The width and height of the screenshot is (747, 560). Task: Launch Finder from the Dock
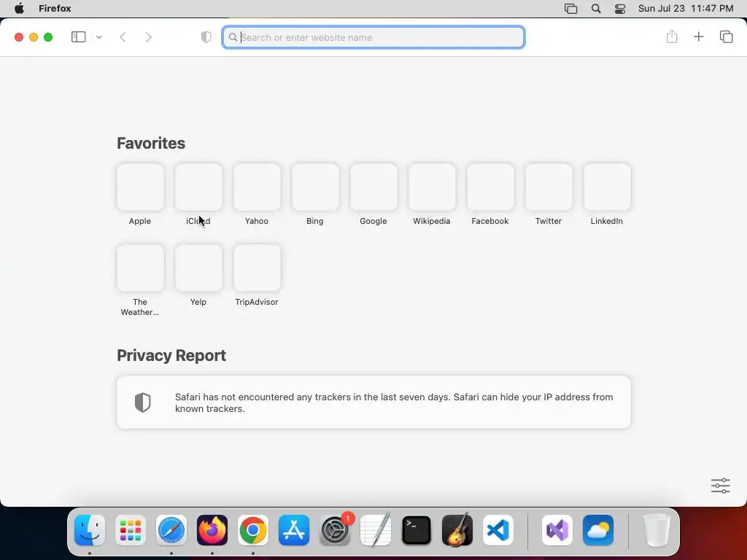[x=90, y=530]
